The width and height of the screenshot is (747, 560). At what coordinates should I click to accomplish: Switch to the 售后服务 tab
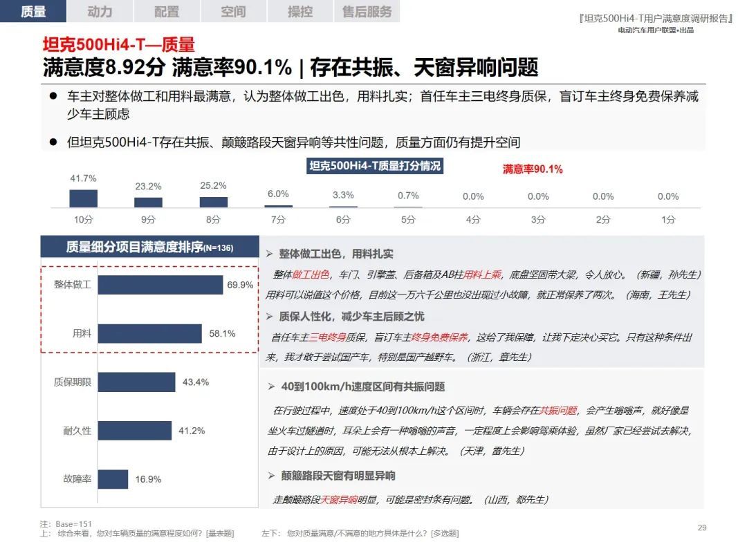tap(367, 11)
